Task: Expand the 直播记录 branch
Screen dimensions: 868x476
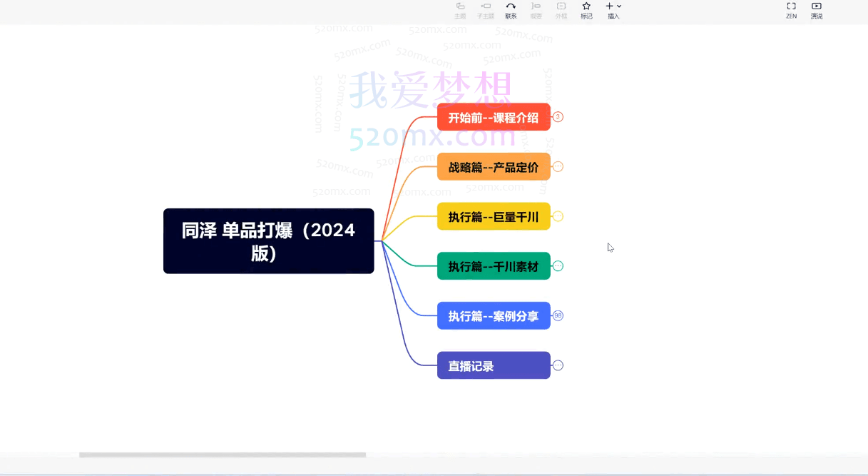Action: pos(558,365)
